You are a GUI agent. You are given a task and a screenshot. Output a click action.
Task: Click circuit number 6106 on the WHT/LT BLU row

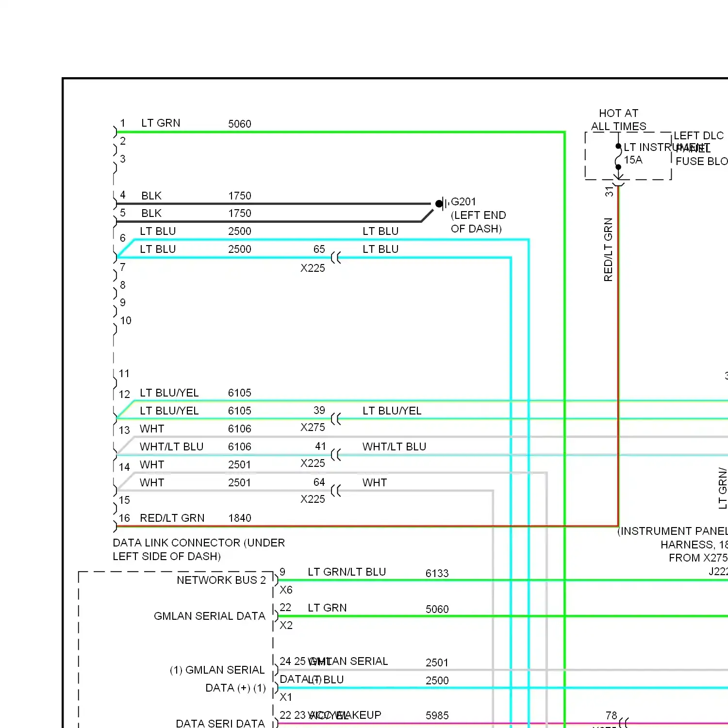(240, 447)
